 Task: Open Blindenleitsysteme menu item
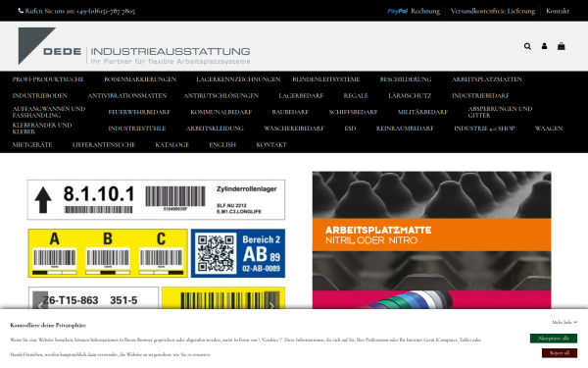click(x=326, y=79)
